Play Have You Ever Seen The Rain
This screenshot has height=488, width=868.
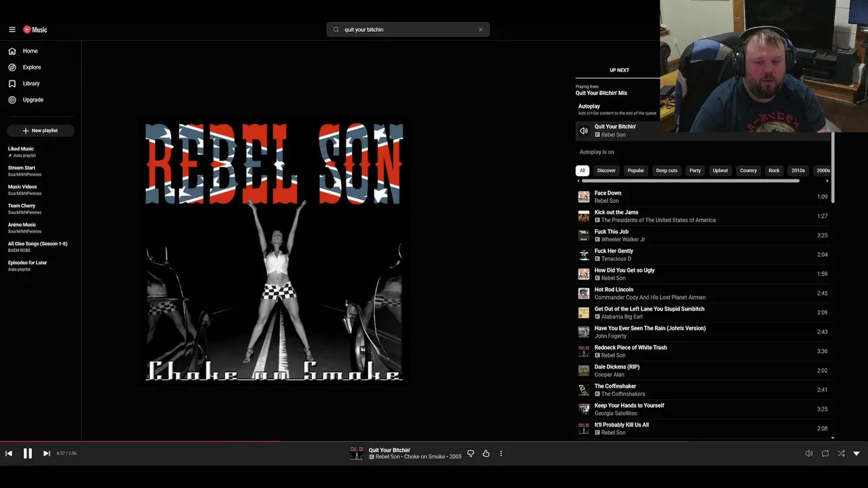pyautogui.click(x=703, y=332)
